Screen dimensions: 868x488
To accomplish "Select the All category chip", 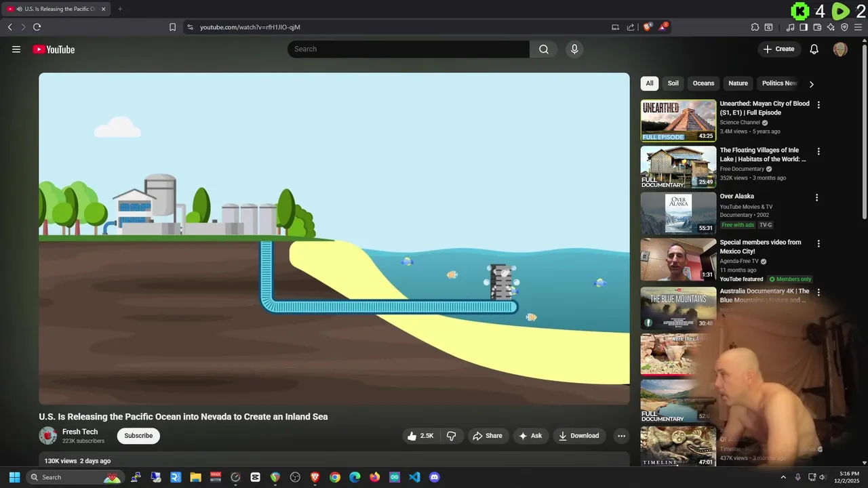I will 650,83.
